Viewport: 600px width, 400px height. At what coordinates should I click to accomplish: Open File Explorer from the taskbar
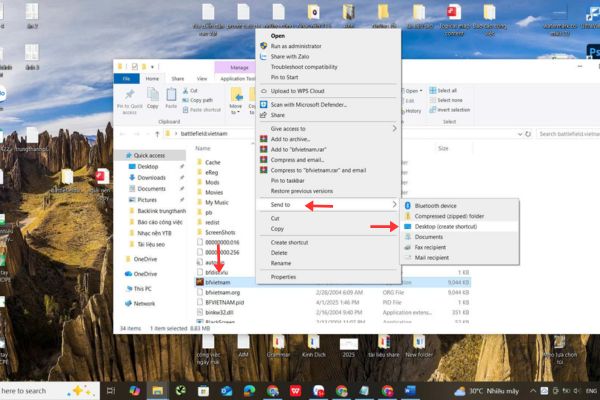pos(157,390)
